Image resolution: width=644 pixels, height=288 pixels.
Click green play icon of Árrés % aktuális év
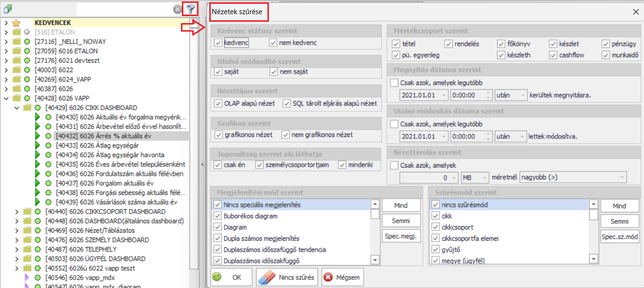38,136
